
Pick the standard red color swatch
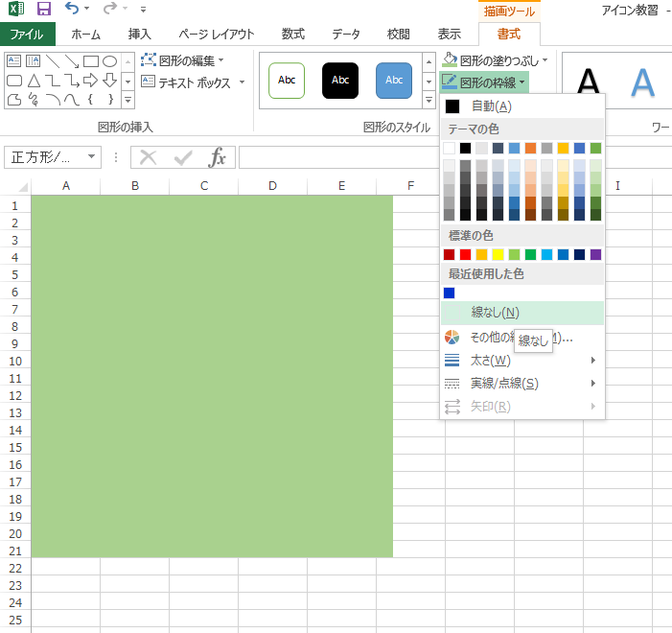tap(466, 255)
